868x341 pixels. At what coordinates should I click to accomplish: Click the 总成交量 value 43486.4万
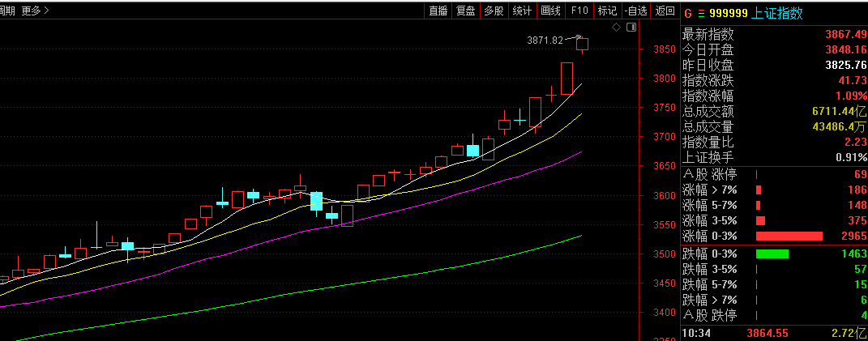[x=840, y=127]
